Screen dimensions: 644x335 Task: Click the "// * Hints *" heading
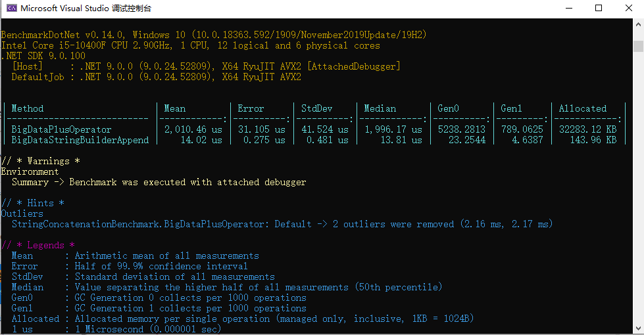point(33,203)
